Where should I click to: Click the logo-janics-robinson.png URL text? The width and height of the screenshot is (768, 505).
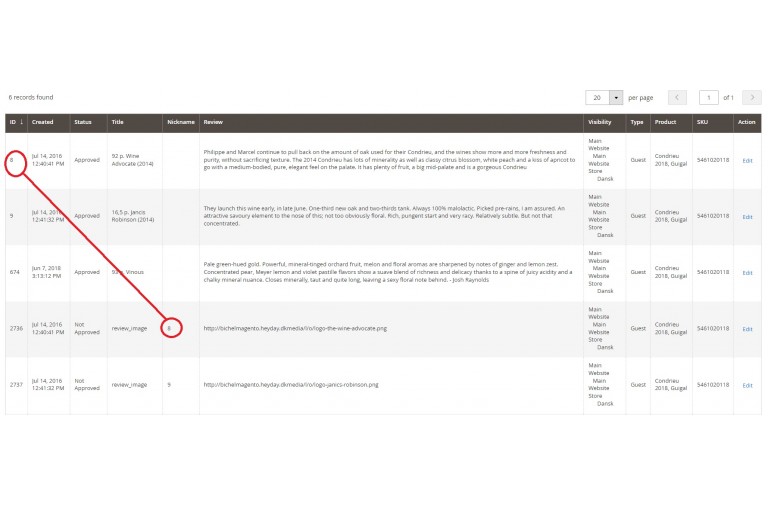click(x=291, y=385)
